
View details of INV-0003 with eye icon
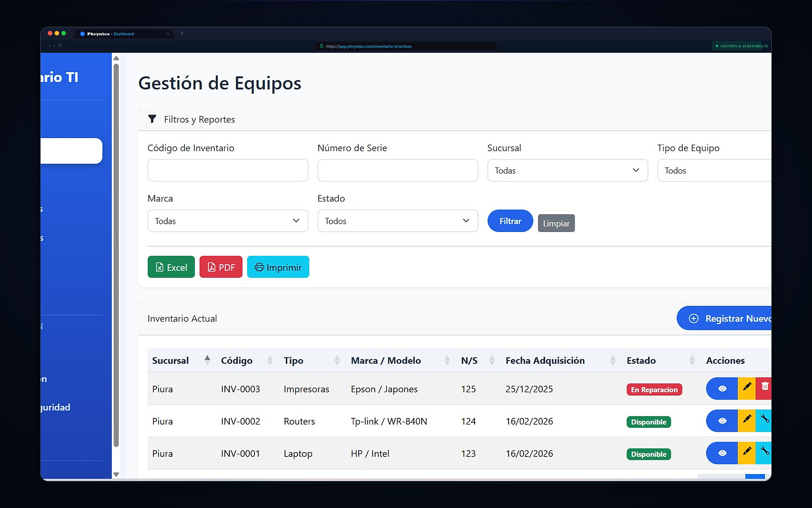point(722,388)
